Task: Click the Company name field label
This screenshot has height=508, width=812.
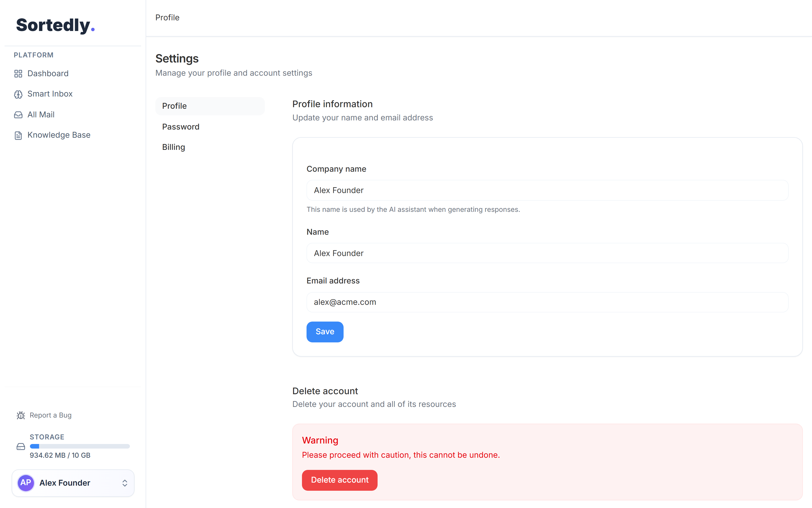Action: click(336, 169)
